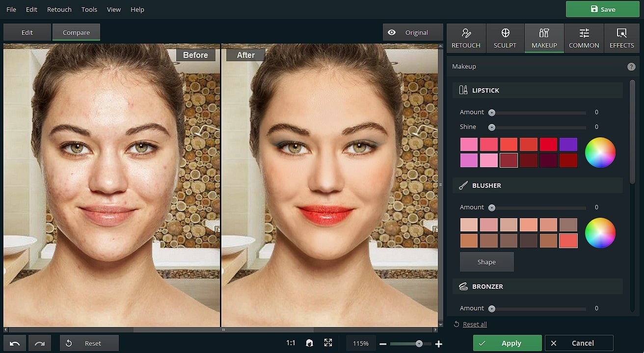Click the panel splitter handle beside image
Viewport: 644px width, 353px height.
(x=440, y=184)
